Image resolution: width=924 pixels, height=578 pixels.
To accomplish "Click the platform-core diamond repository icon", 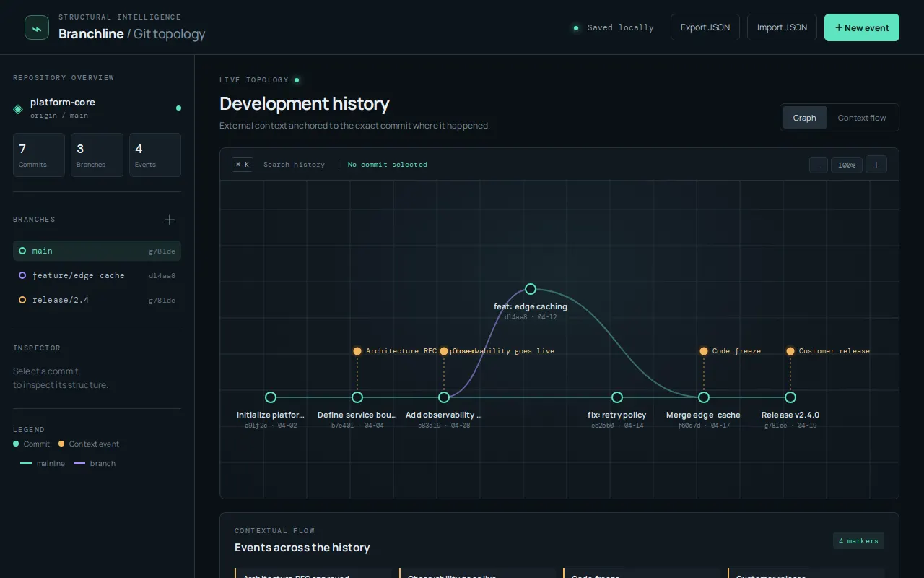I will coord(18,109).
